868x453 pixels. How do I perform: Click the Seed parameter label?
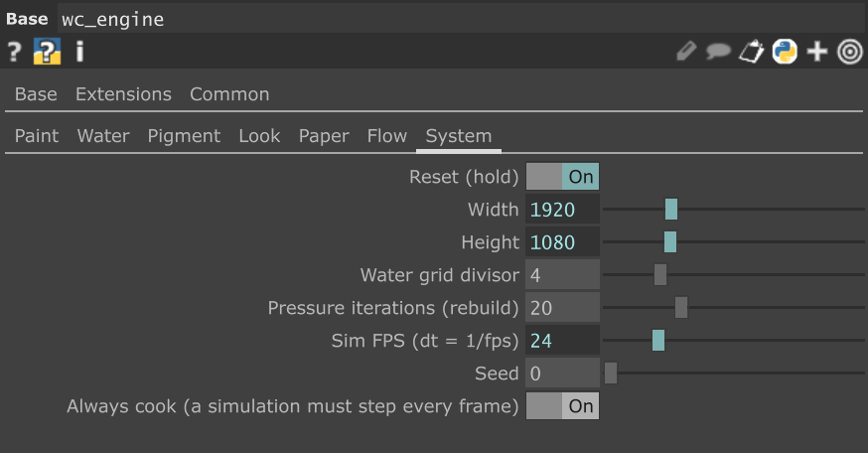pyautogui.click(x=497, y=373)
